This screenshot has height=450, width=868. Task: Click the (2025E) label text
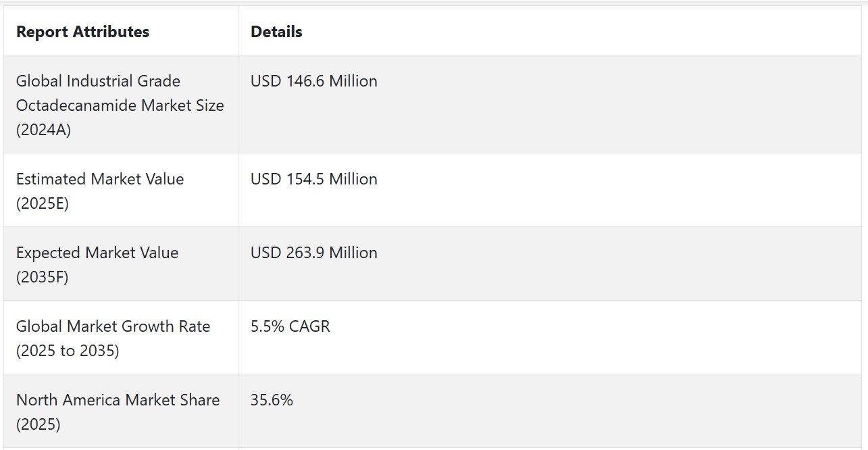click(x=43, y=203)
